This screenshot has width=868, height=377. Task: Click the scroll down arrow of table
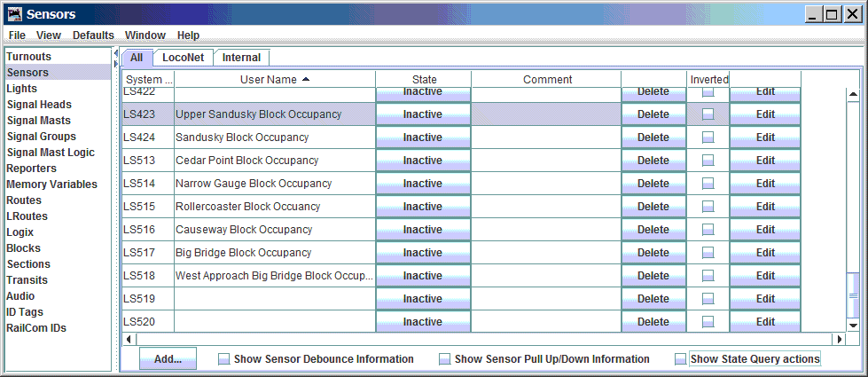click(853, 326)
